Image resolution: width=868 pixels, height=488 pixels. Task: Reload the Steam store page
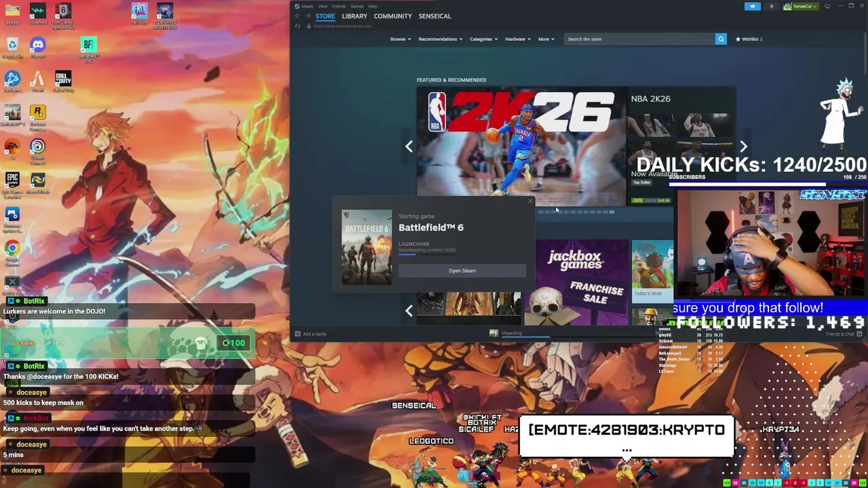[x=297, y=26]
